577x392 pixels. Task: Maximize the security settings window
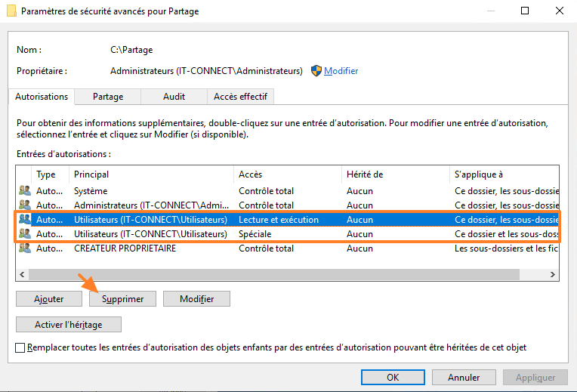(525, 11)
